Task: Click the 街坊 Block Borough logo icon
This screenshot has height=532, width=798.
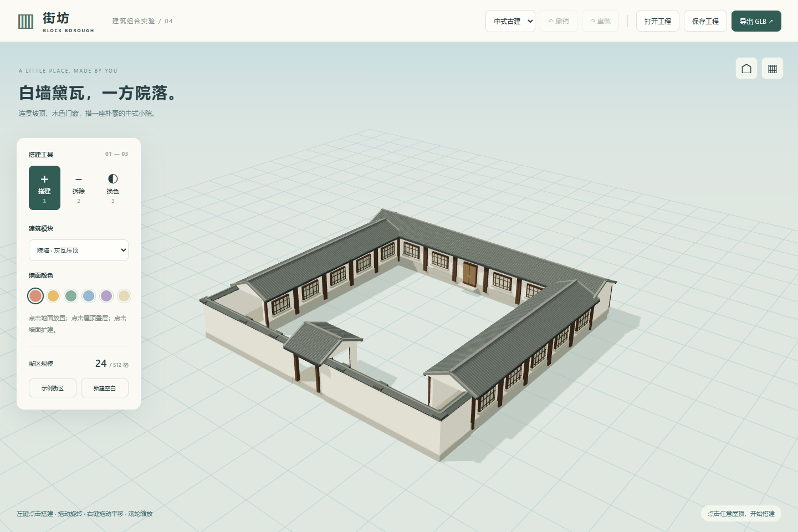Action: tap(25, 22)
